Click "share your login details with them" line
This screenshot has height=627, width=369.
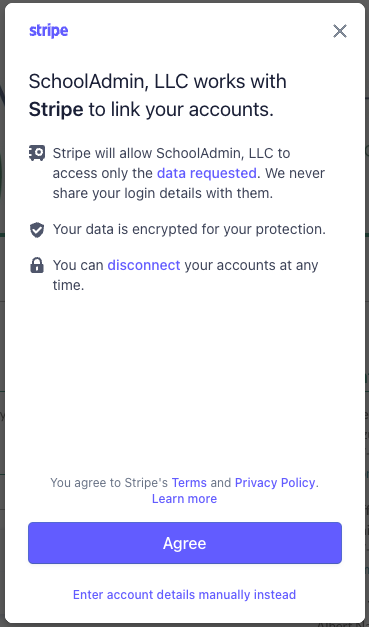click(x=163, y=193)
